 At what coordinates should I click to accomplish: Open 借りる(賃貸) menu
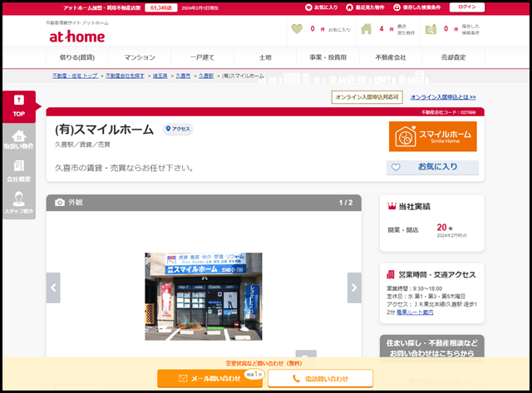pos(77,57)
